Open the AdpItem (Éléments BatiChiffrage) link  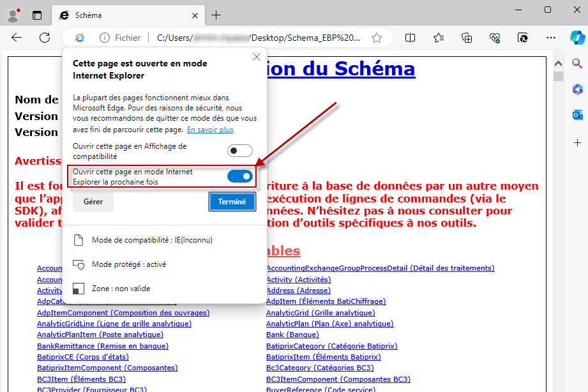pyautogui.click(x=326, y=301)
